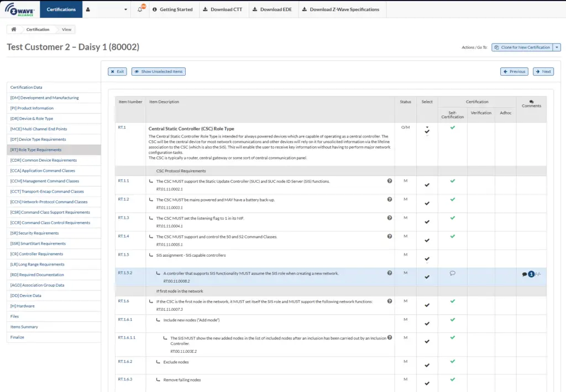
Task: Open the user account menu icon
Action: (88, 9)
